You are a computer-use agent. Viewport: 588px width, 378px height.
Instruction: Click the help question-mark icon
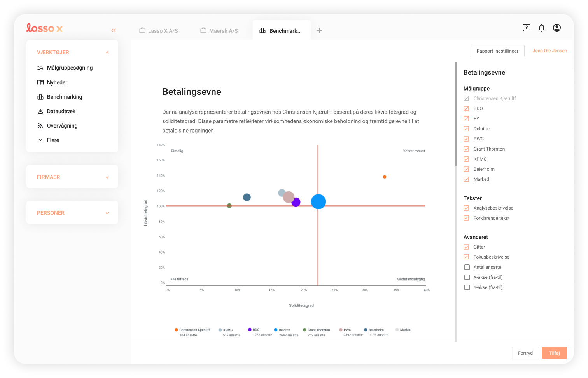pos(527,28)
